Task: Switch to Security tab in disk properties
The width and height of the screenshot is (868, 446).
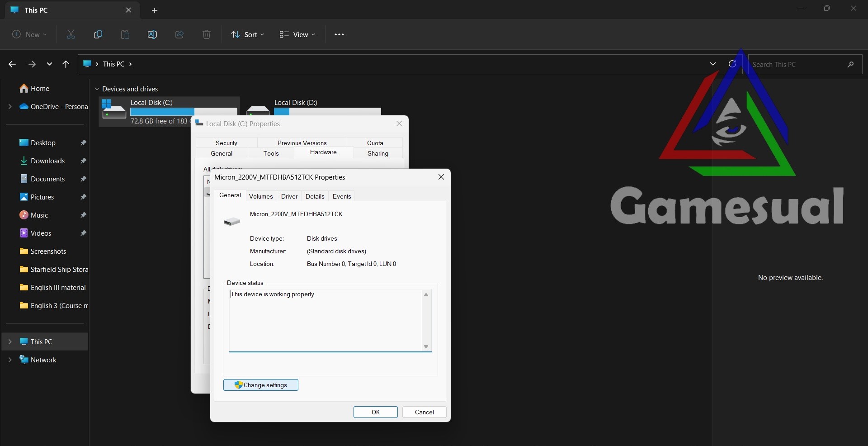Action: point(226,143)
